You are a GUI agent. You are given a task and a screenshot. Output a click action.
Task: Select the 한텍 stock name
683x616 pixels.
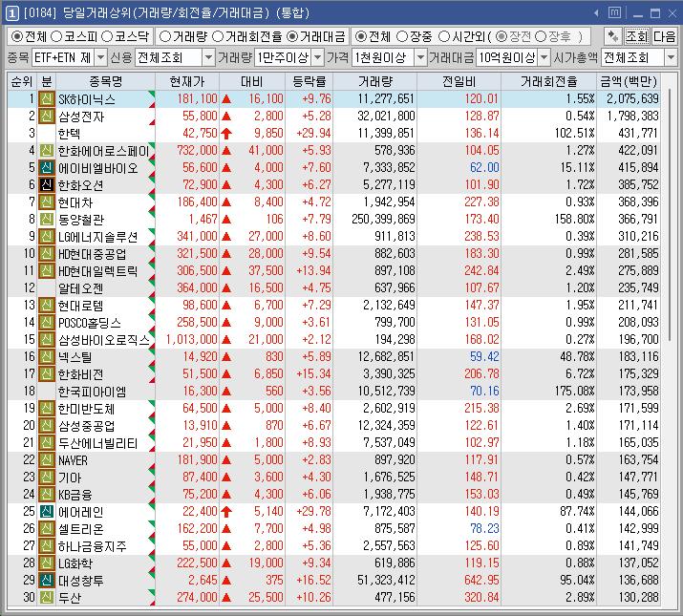point(70,134)
